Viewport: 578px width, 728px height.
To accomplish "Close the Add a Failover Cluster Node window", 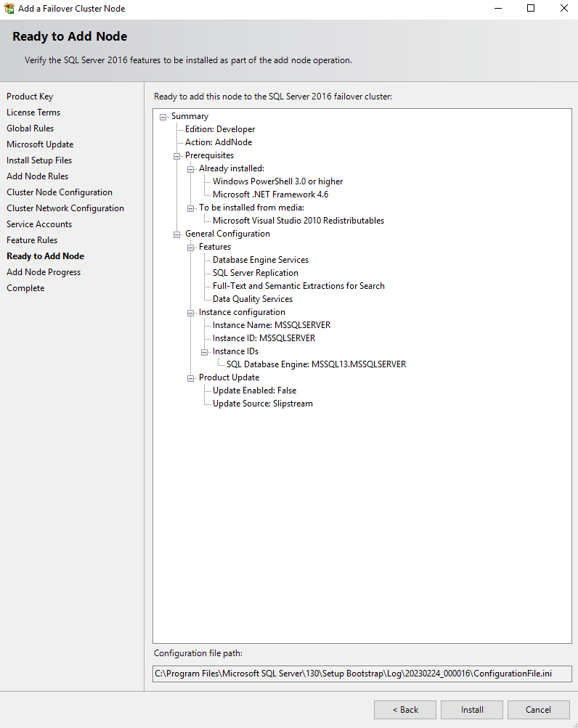I will point(563,9).
